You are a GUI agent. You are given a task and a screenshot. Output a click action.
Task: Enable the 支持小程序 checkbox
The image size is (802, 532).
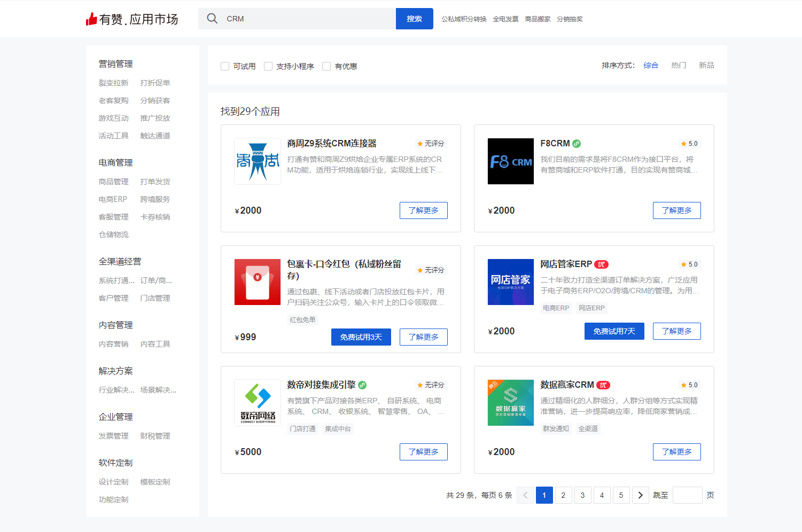(268, 66)
